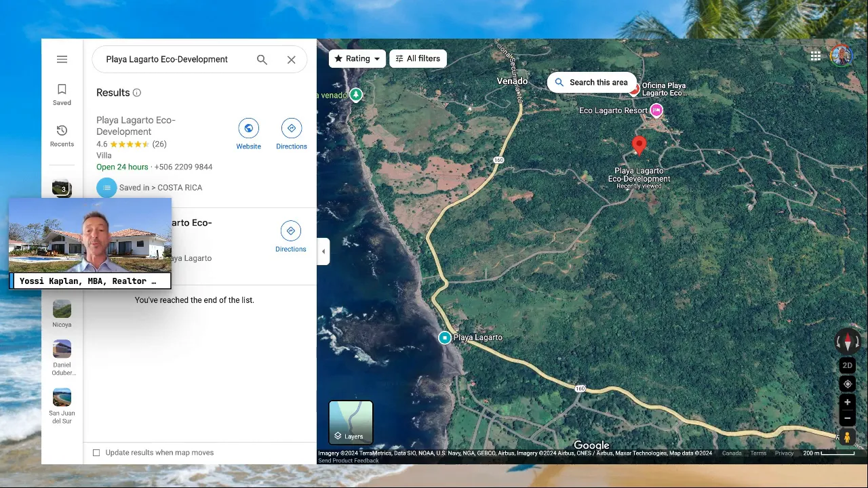Open the Google apps grid icon
Viewport: 868px width, 488px height.
816,56
